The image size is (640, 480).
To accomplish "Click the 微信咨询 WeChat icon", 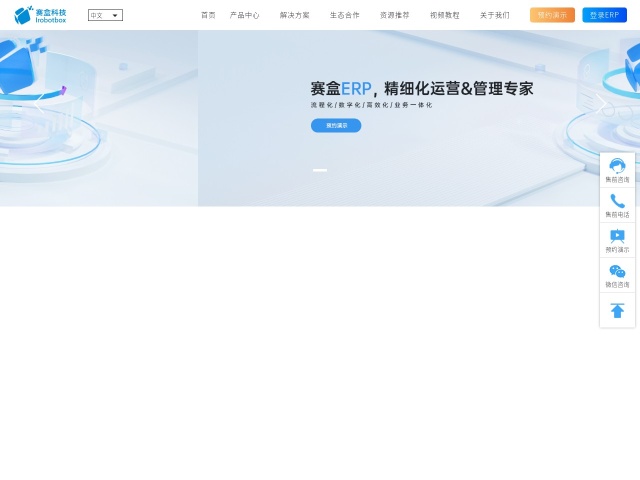I will point(617,271).
